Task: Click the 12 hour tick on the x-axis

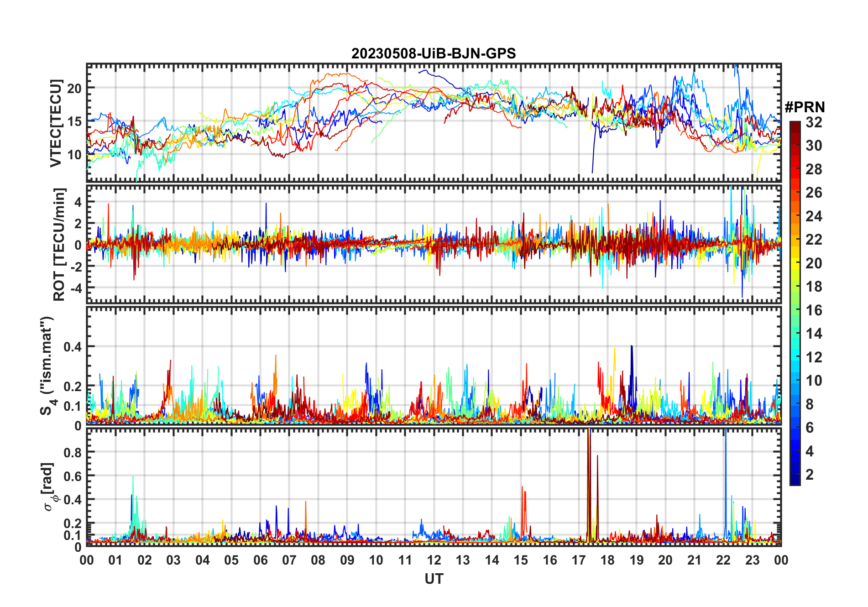Action: (434, 560)
